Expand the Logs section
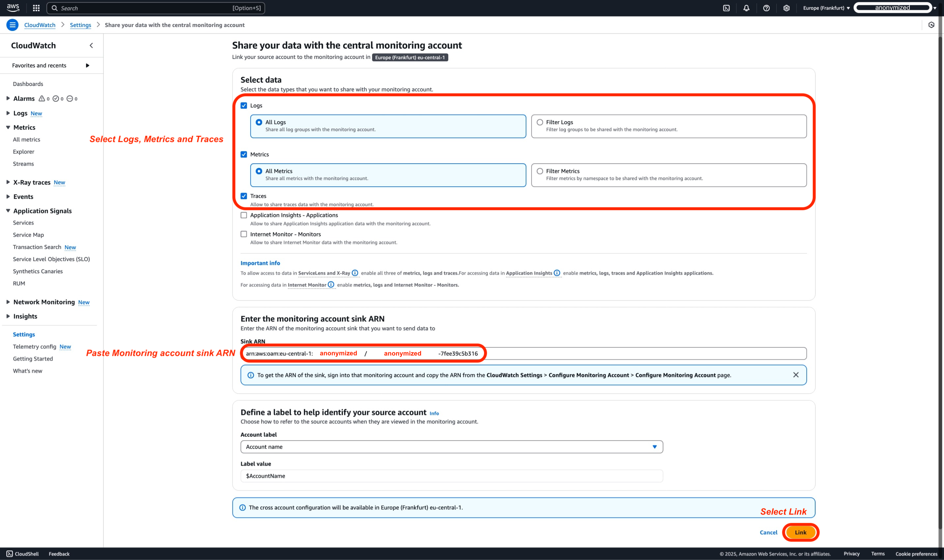 click(x=8, y=113)
